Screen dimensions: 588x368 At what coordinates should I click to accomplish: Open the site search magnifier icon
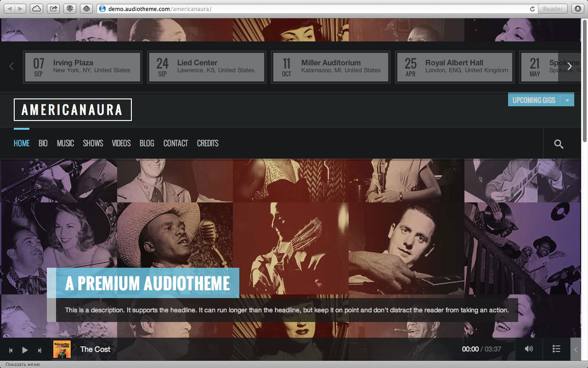[559, 144]
